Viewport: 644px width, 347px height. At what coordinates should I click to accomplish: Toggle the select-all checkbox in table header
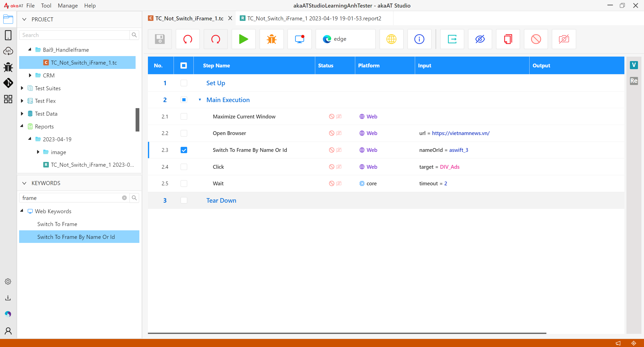[x=184, y=66]
